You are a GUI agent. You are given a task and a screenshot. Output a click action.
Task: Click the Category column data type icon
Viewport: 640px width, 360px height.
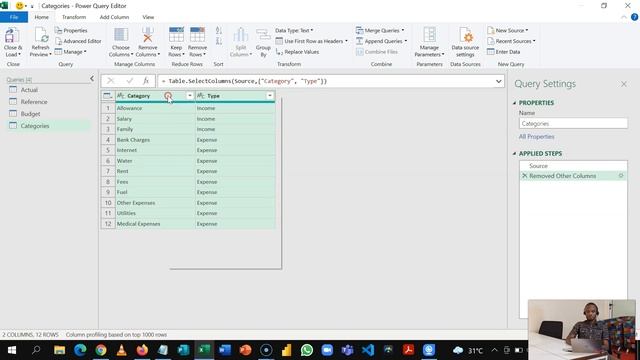pyautogui.click(x=121, y=96)
